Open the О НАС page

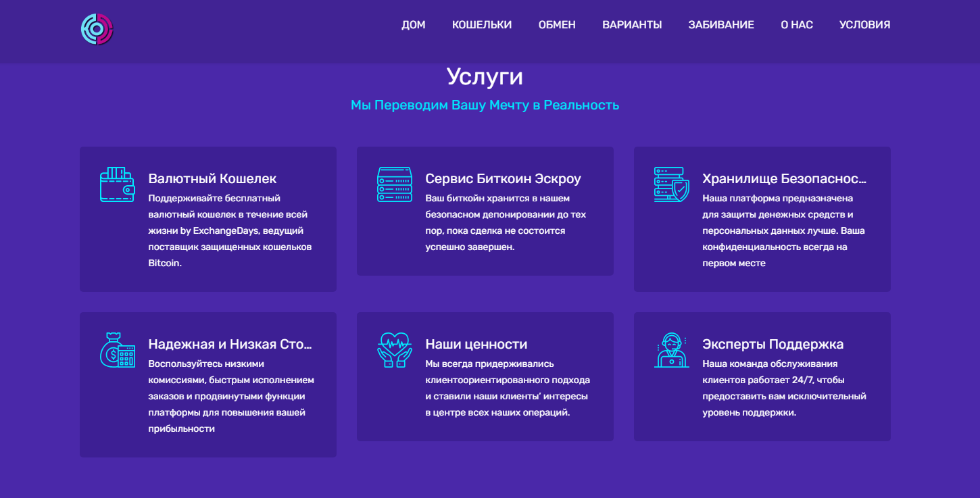tap(797, 25)
